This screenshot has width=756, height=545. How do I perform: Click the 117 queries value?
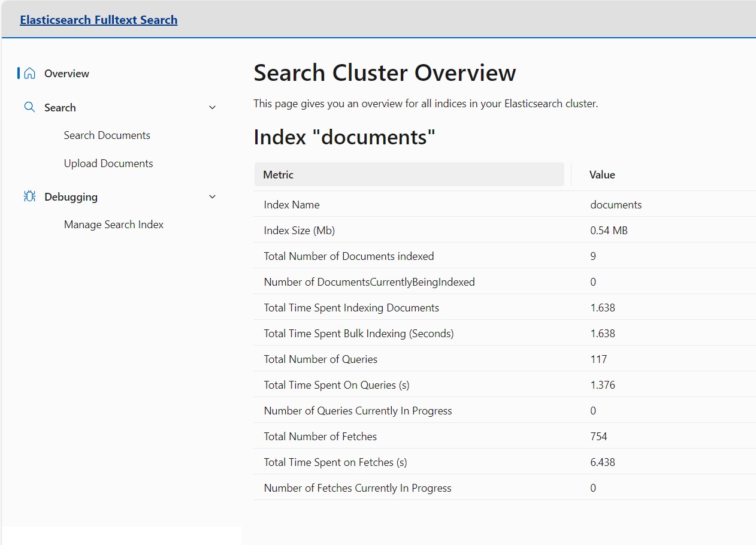(x=598, y=359)
